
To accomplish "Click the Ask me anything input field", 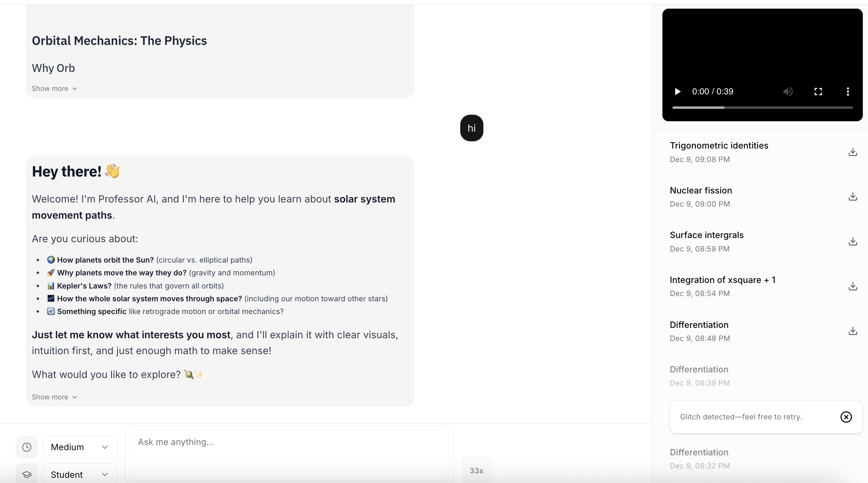I will pos(290,453).
